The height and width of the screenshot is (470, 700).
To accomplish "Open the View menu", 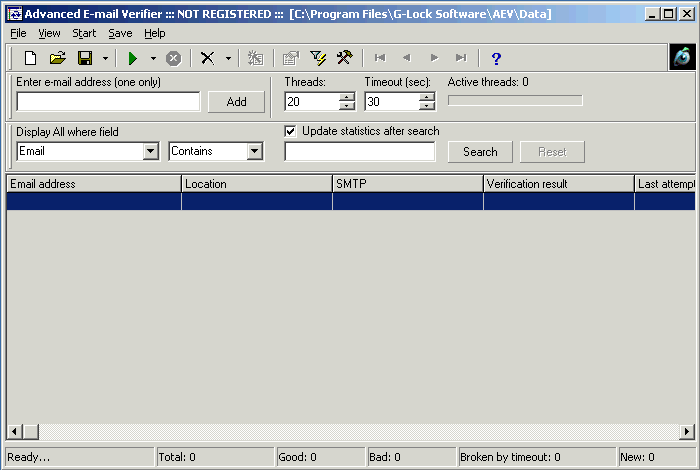I will 49,33.
